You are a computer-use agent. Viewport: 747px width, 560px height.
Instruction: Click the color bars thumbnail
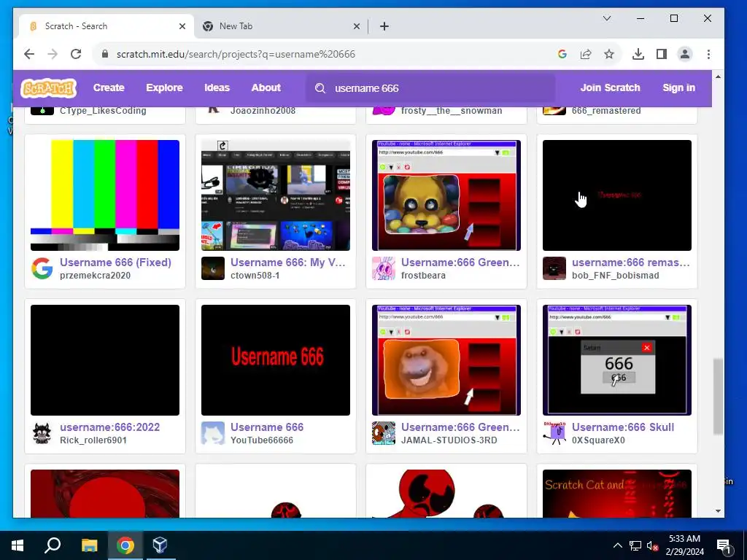pyautogui.click(x=105, y=195)
